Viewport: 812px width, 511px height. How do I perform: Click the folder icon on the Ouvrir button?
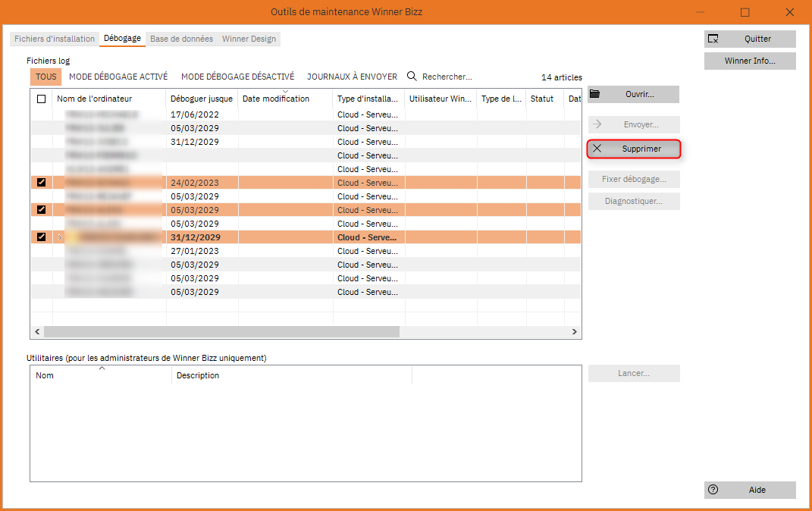click(595, 94)
